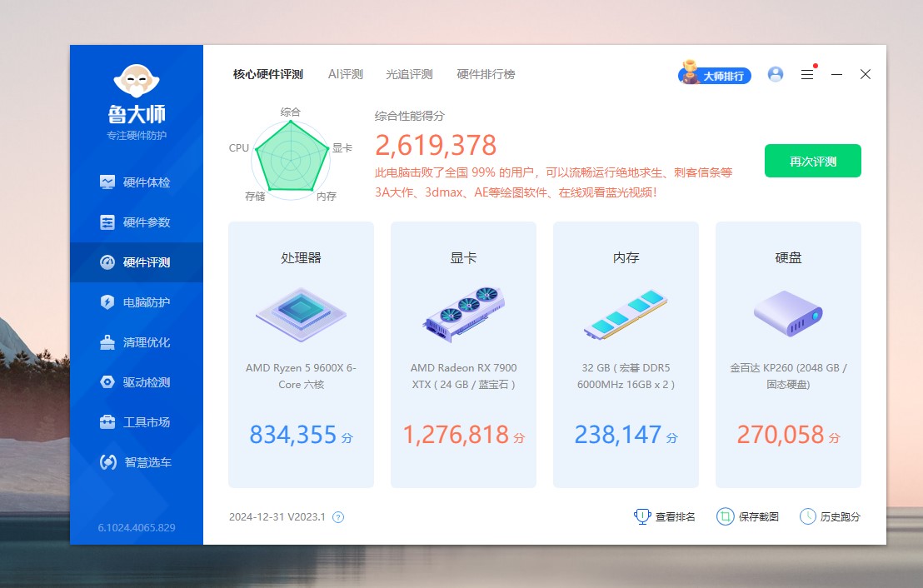The width and height of the screenshot is (923, 588).
Task: Click the green 再次评测 button
Action: [813, 161]
